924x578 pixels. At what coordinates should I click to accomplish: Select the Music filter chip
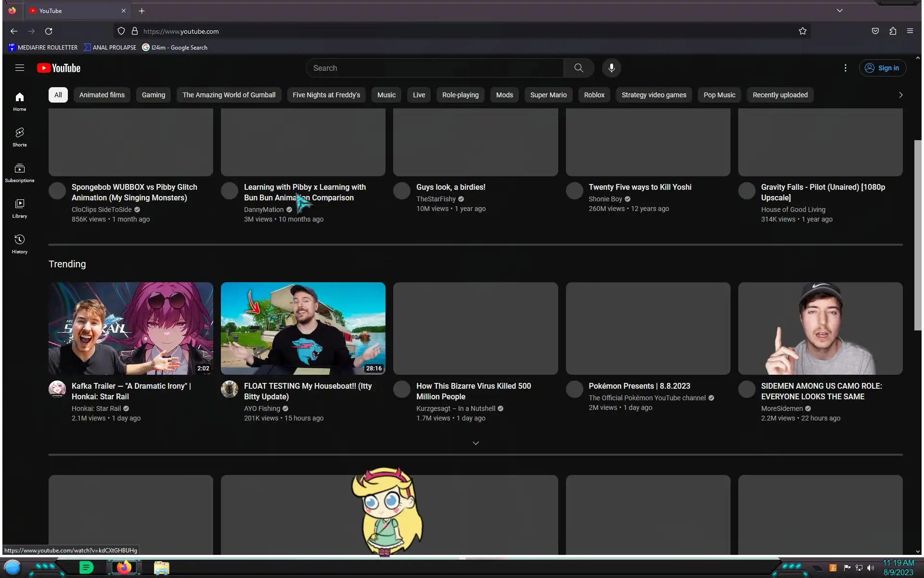(386, 95)
